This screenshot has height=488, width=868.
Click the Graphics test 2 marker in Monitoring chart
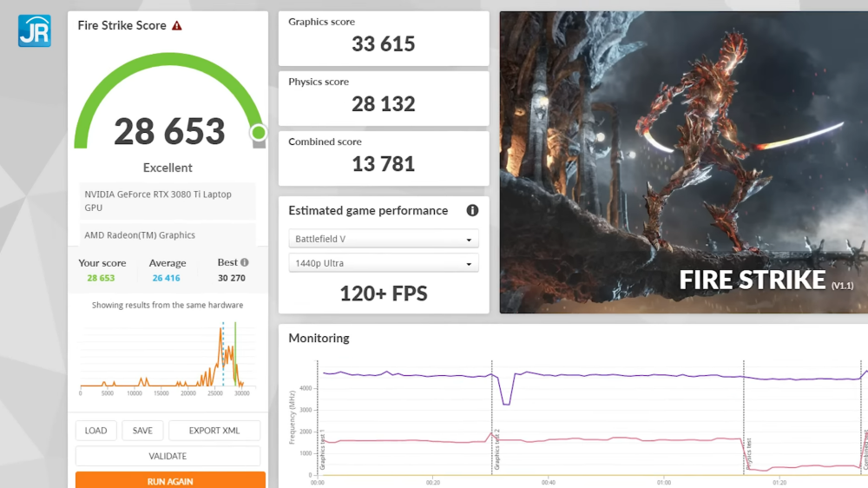[x=496, y=449]
